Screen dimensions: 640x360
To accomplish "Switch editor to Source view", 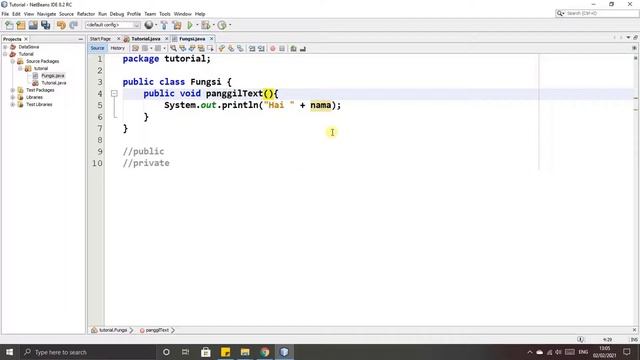I will 97,48.
